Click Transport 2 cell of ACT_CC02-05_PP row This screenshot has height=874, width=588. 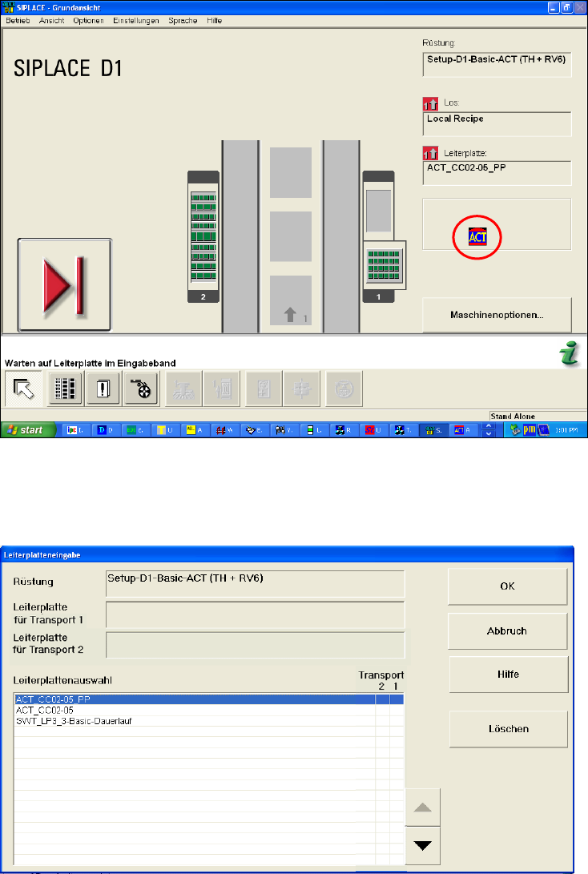[x=382, y=699]
